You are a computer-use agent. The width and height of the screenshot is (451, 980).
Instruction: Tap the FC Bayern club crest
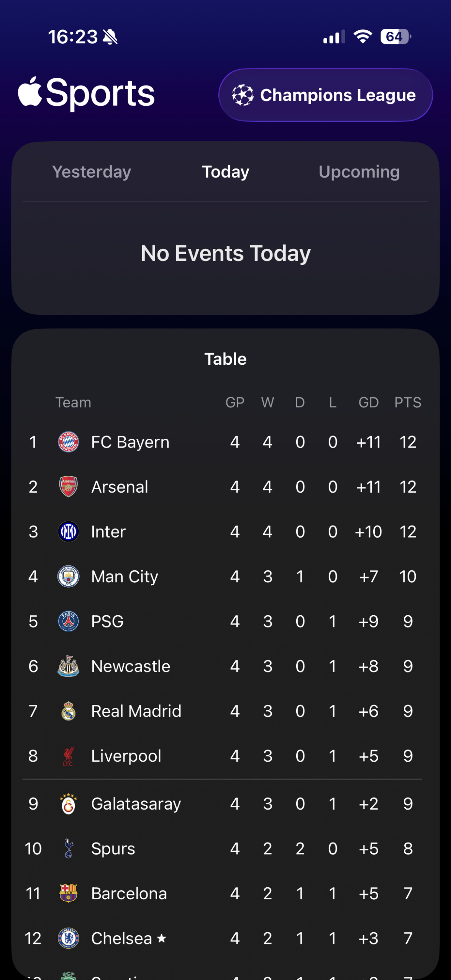pos(68,442)
